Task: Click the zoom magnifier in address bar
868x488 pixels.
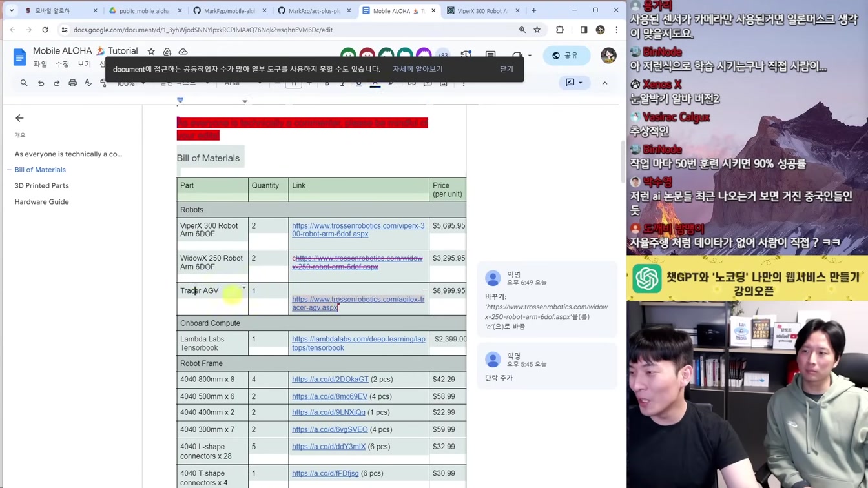Action: pos(522,30)
